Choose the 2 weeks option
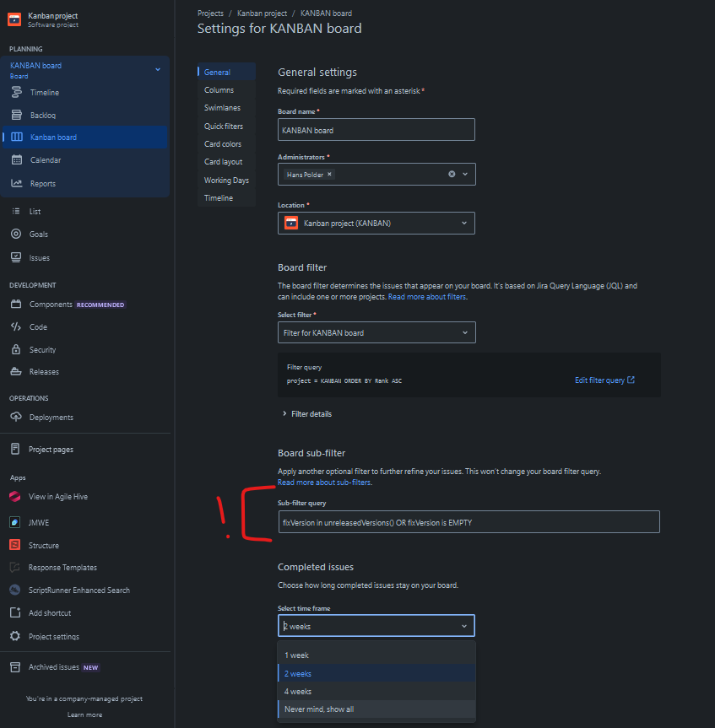715x728 pixels. (x=376, y=673)
